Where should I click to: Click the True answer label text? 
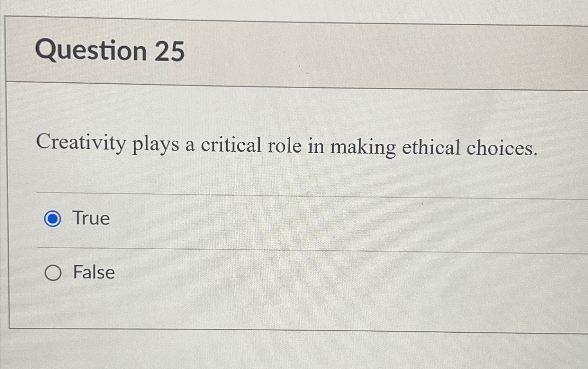click(x=91, y=219)
